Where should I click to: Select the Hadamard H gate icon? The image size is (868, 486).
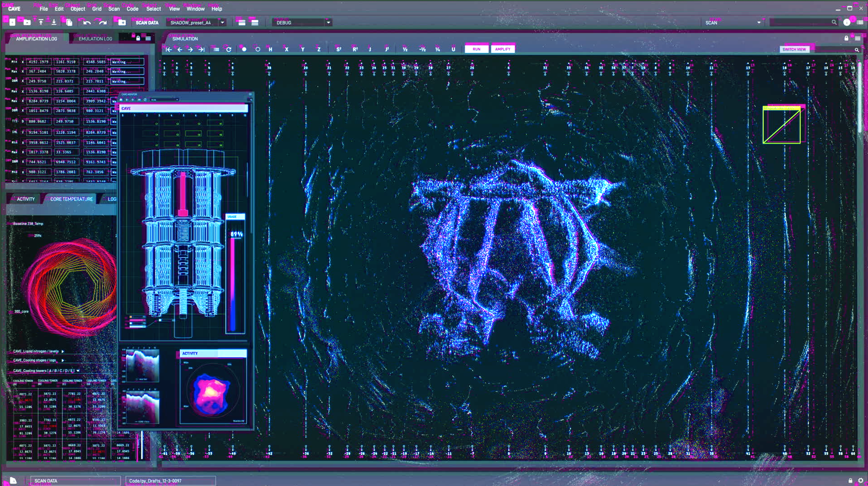click(x=270, y=50)
